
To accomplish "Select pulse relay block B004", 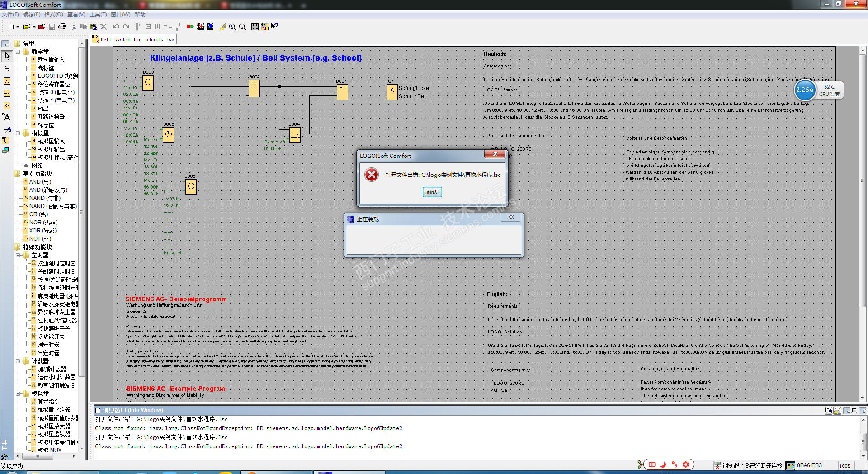I will pyautogui.click(x=295, y=134).
